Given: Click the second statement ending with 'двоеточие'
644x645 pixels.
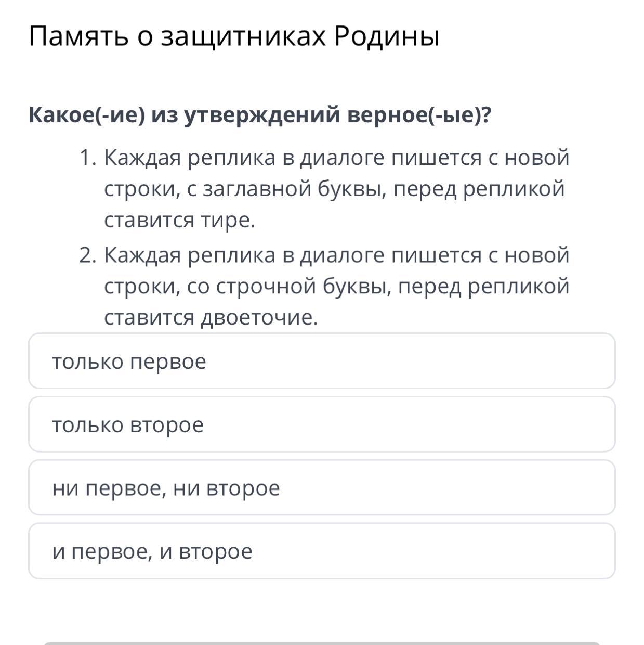Looking at the screenshot, I should 337,286.
